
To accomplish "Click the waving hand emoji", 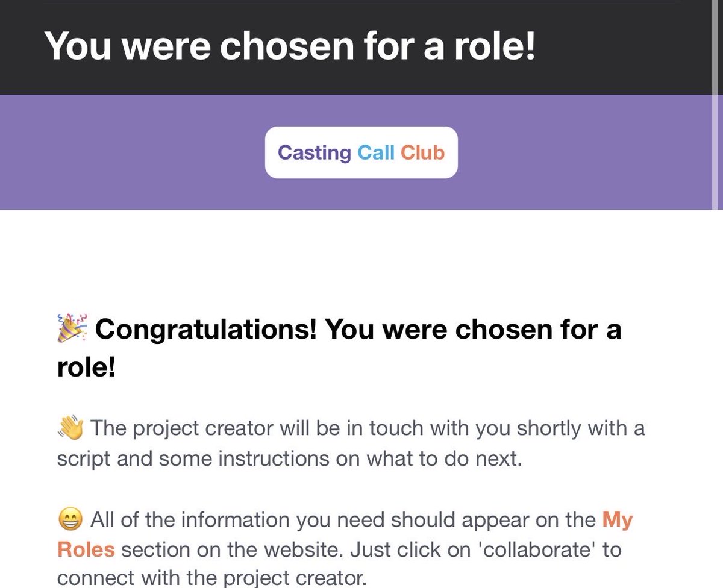I will [70, 429].
